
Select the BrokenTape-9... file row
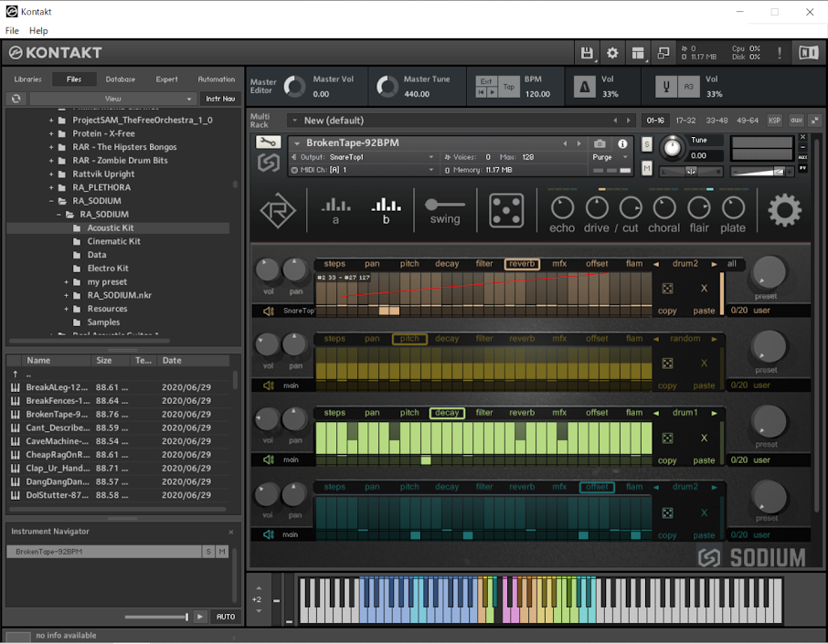120,415
